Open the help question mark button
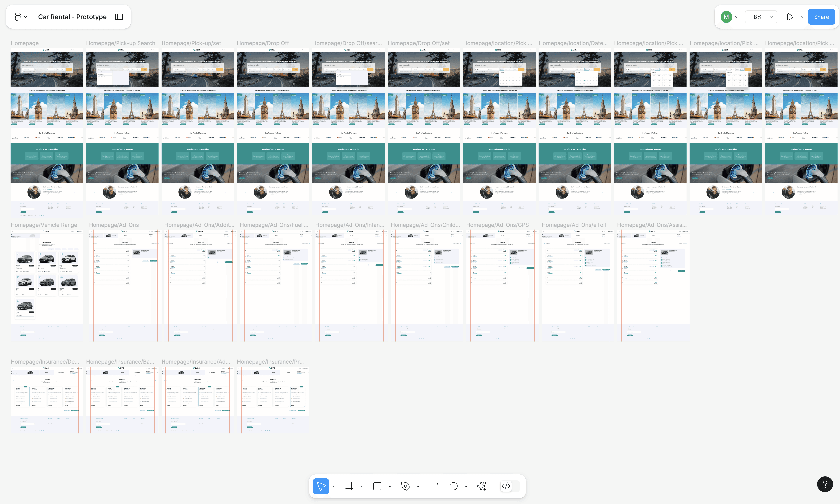 (x=825, y=484)
